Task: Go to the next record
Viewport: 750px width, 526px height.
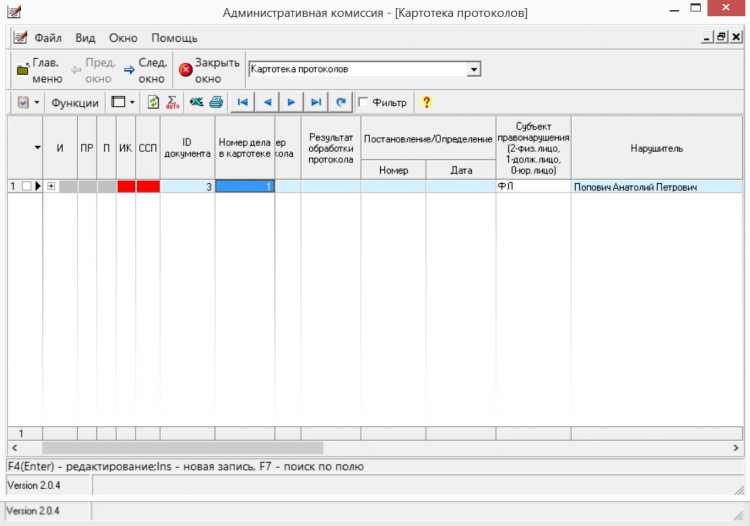Action: (291, 102)
